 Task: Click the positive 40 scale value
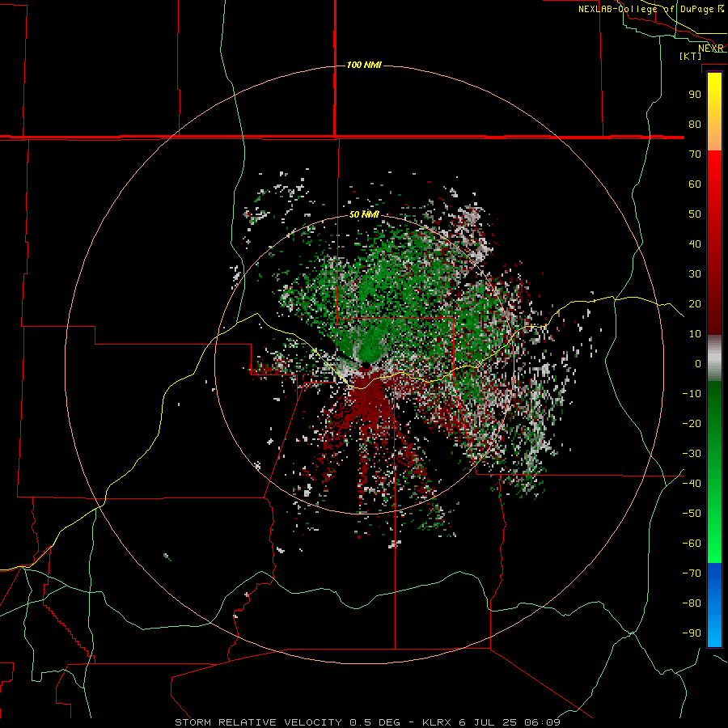click(695, 243)
